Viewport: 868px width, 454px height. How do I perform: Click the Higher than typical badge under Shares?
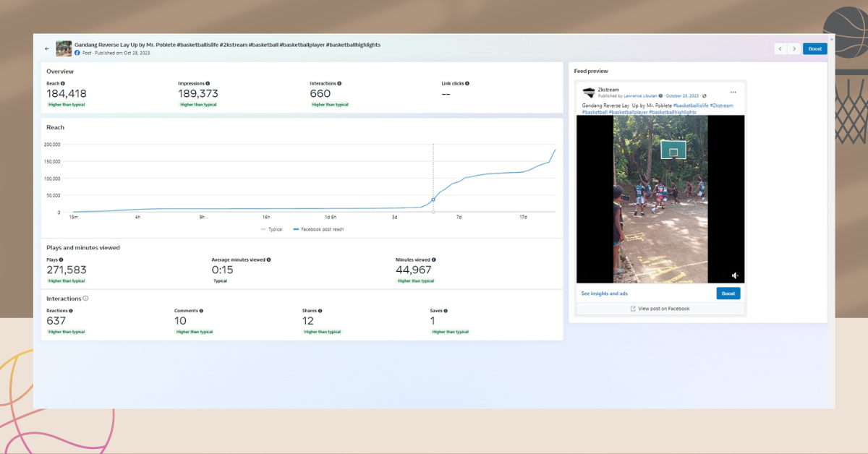coord(322,332)
